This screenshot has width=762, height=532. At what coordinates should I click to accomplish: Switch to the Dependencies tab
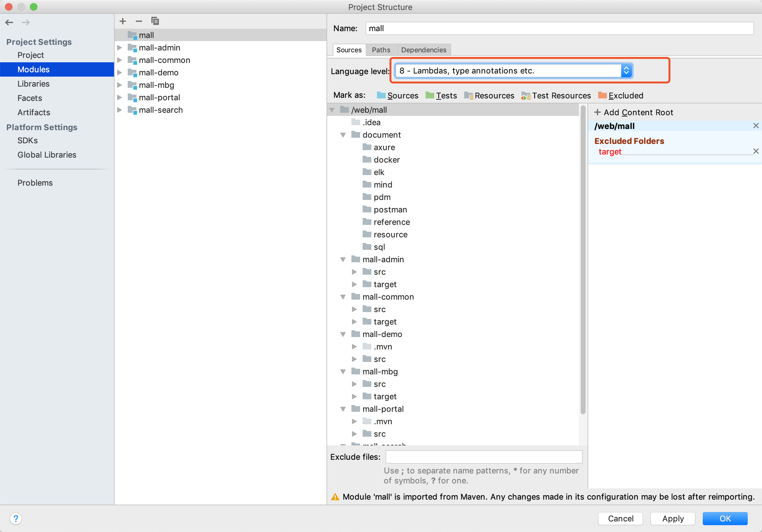point(423,50)
